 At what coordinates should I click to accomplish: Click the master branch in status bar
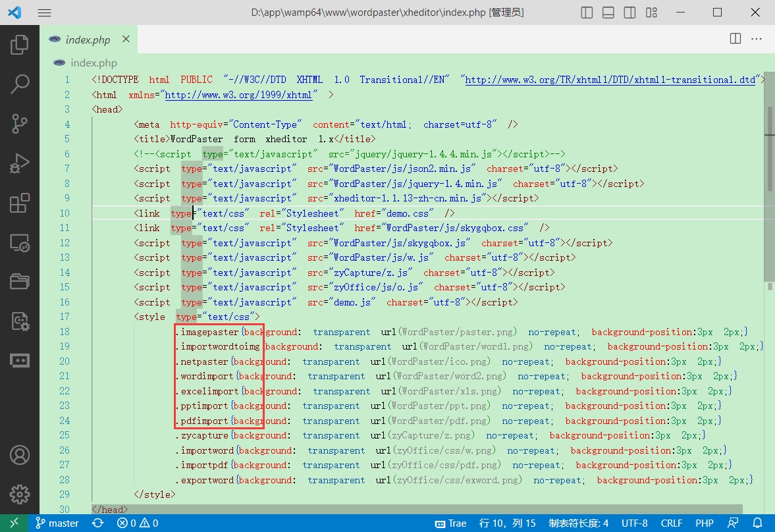coord(57,523)
